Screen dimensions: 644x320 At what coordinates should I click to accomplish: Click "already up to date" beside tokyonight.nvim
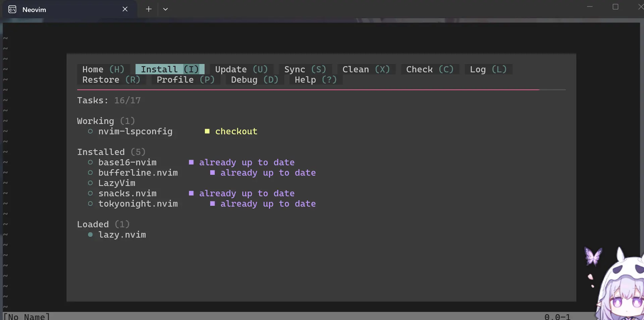click(268, 204)
